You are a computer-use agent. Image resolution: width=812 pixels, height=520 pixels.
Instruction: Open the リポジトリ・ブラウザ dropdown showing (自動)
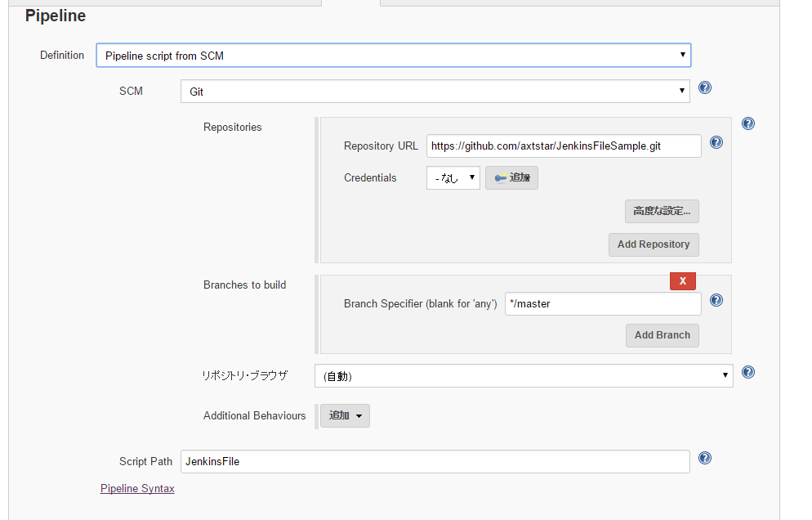pyautogui.click(x=524, y=376)
